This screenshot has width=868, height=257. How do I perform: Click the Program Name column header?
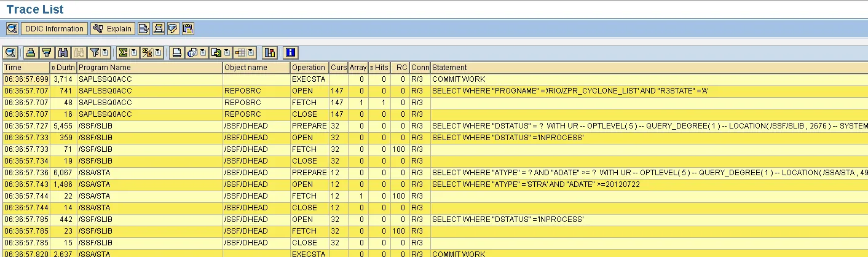click(149, 68)
